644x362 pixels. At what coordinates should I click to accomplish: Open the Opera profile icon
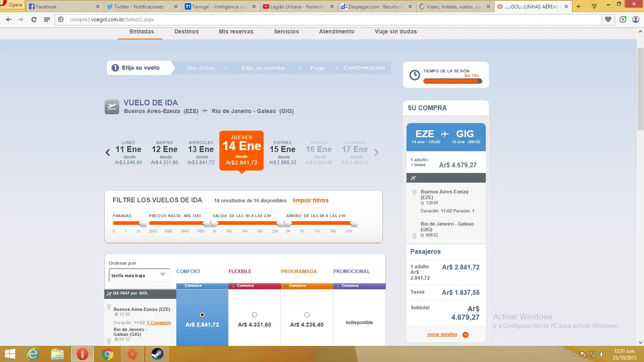pos(636,19)
